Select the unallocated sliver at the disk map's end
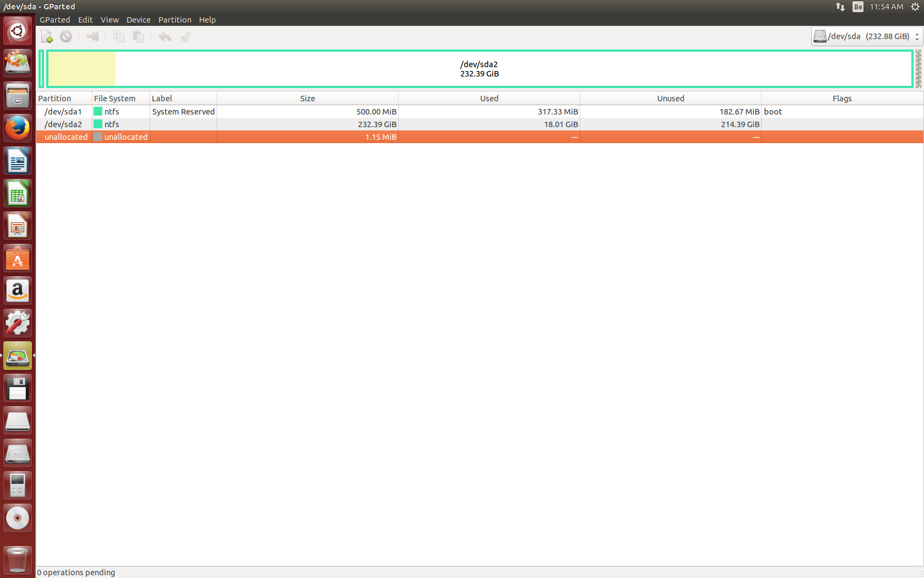The height and width of the screenshot is (578, 924). 919,69
